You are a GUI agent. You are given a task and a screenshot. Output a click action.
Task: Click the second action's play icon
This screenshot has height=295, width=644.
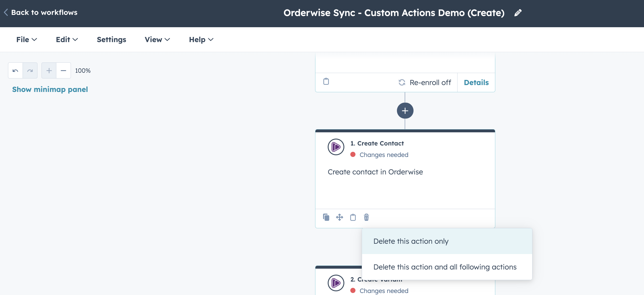[x=336, y=283]
